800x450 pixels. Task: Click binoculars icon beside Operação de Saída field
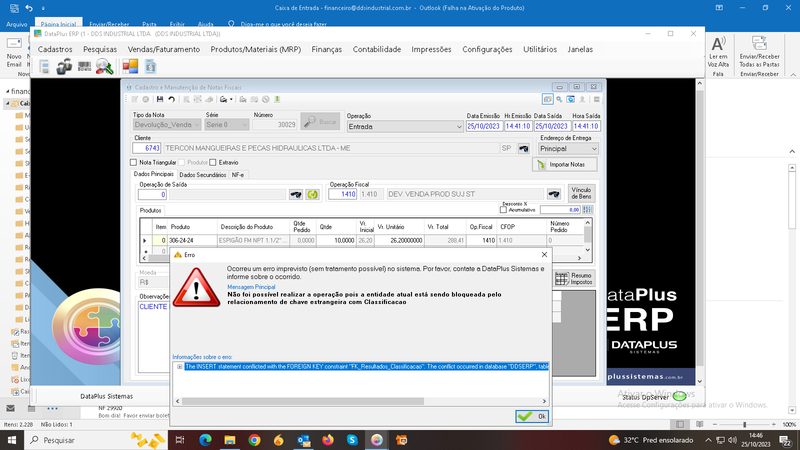coord(296,194)
